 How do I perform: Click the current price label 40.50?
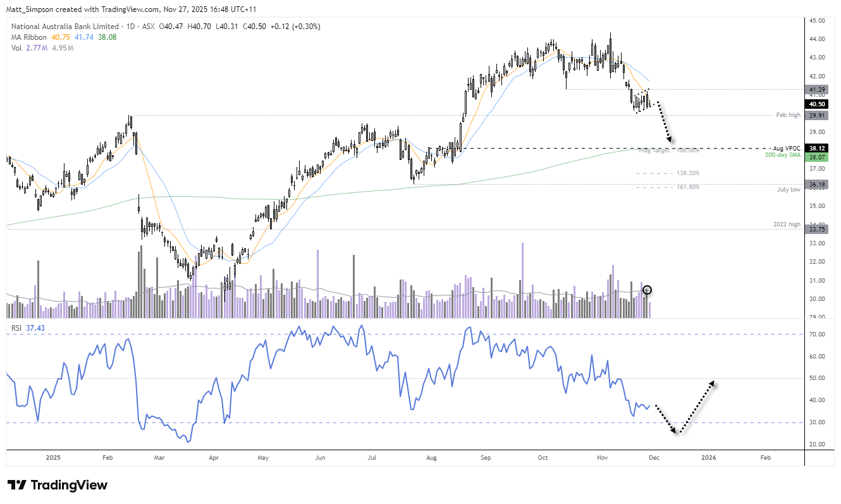tap(817, 103)
